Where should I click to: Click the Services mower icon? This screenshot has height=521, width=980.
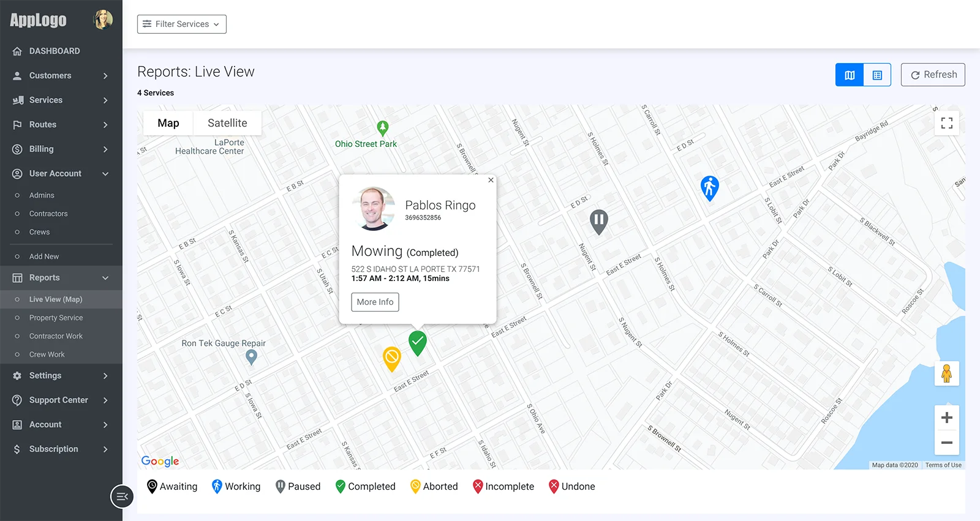[18, 100]
